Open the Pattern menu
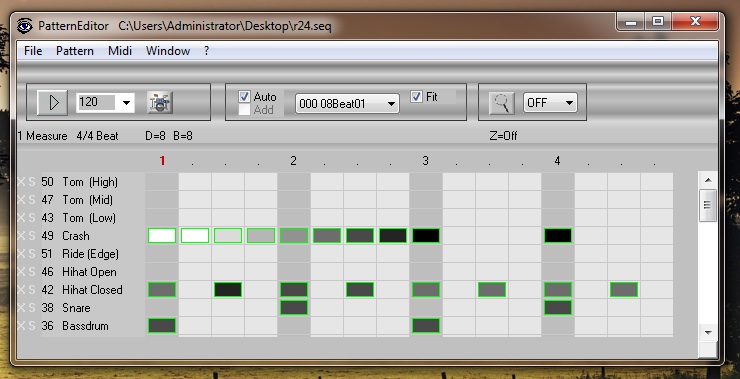This screenshot has height=379, width=740. coord(75,51)
